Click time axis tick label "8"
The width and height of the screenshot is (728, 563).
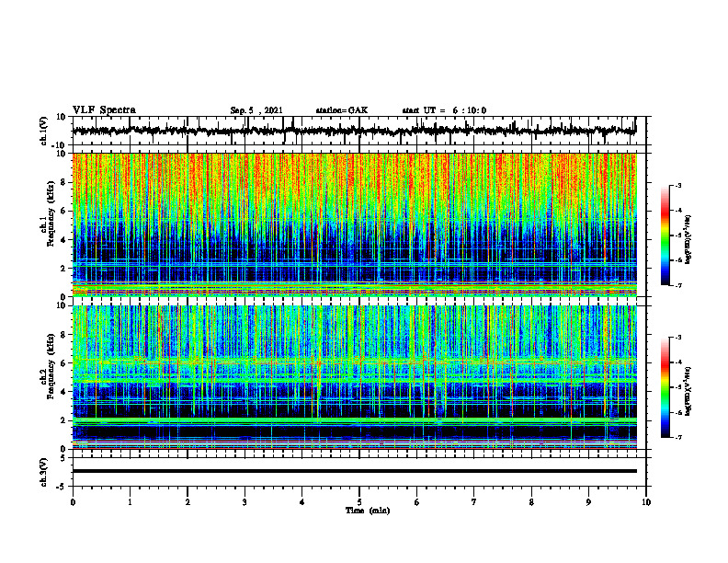[x=531, y=502]
